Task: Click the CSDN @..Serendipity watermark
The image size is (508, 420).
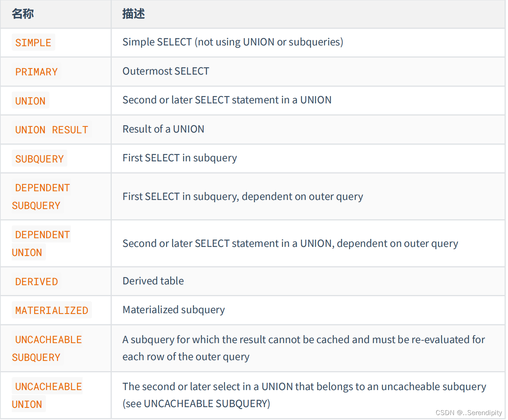Action: point(469,412)
